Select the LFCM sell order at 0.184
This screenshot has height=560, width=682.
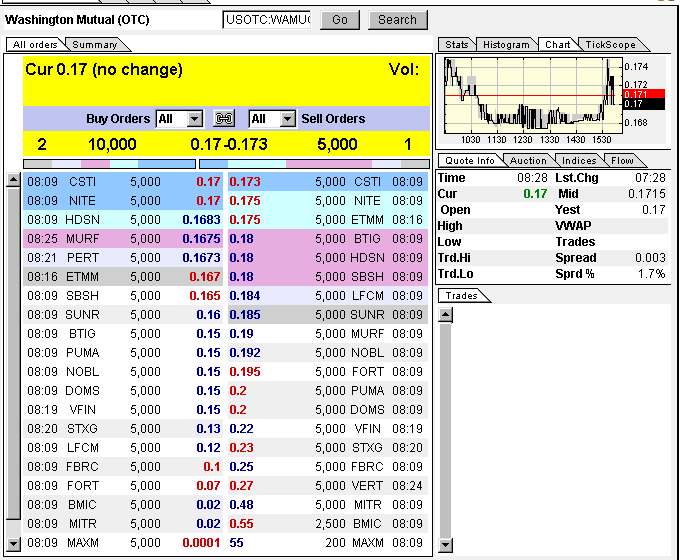328,296
